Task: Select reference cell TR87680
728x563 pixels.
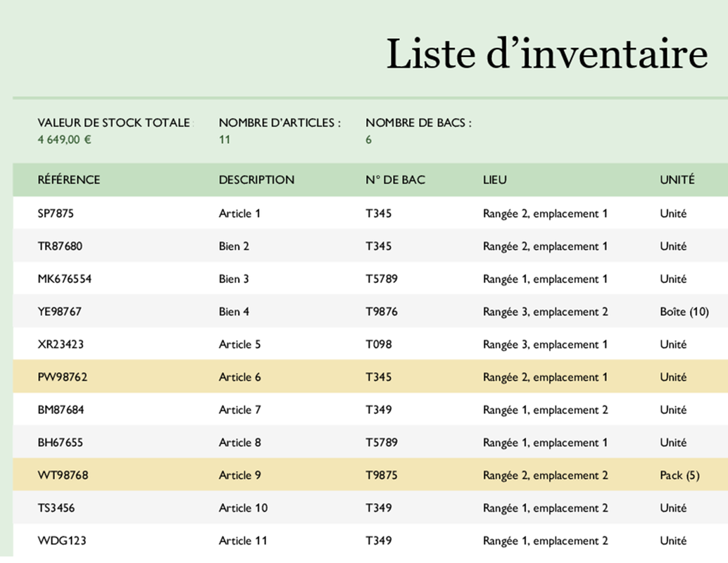Action: tap(60, 246)
